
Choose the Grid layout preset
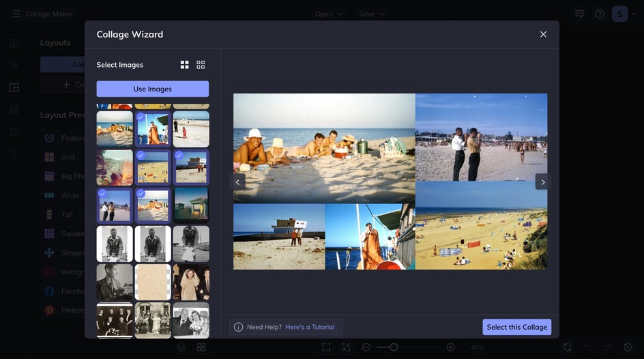tap(63, 157)
